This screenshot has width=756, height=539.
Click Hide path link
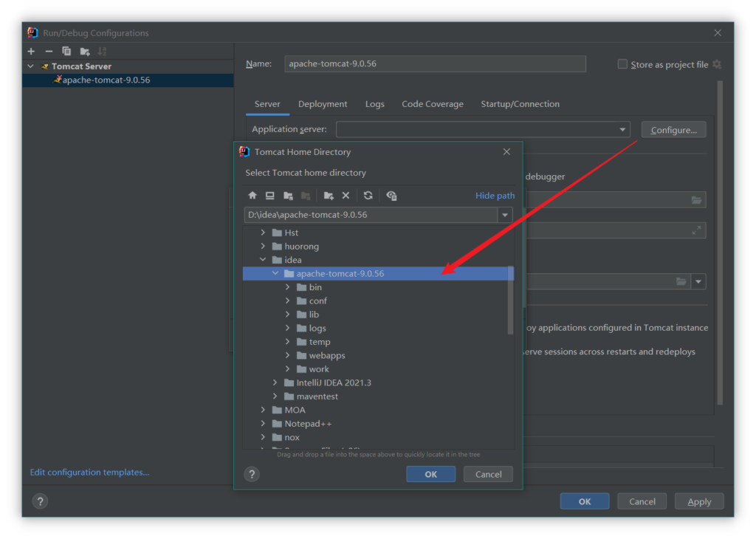click(x=495, y=195)
